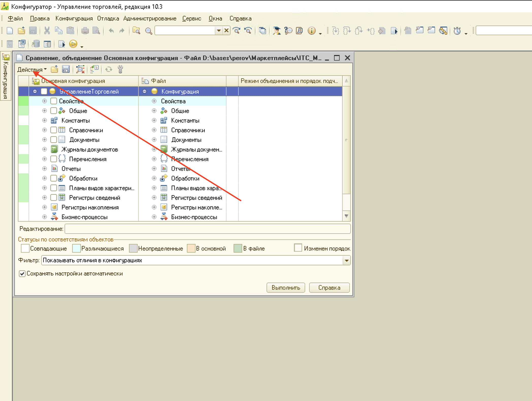Open the Сервис menu
This screenshot has height=401, width=532.
(x=192, y=19)
